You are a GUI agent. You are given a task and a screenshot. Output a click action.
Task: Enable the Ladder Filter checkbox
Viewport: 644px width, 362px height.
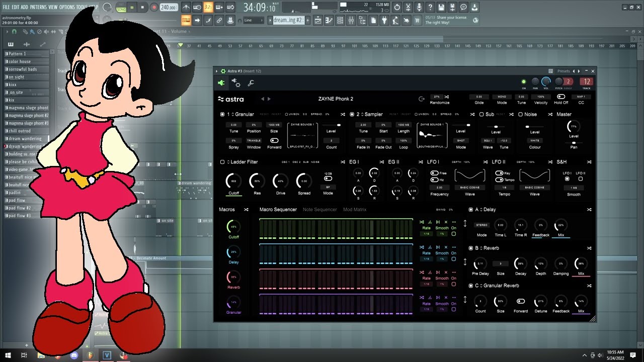[x=222, y=162]
